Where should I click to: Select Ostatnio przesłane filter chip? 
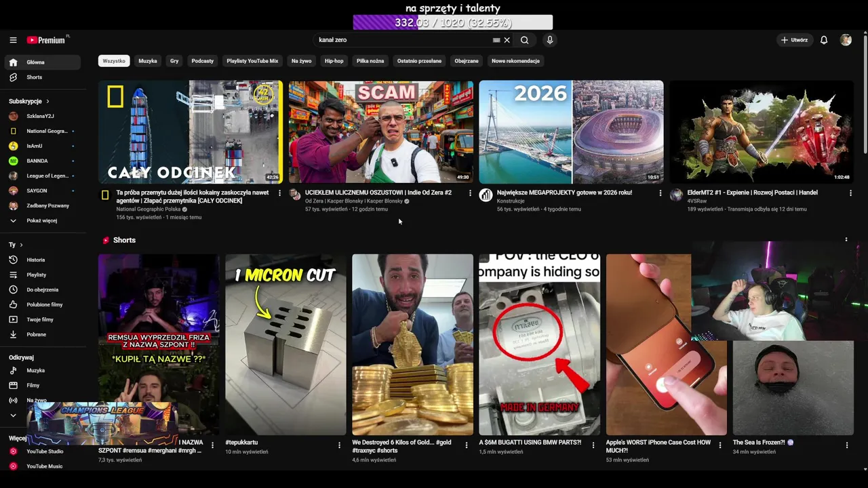click(419, 61)
